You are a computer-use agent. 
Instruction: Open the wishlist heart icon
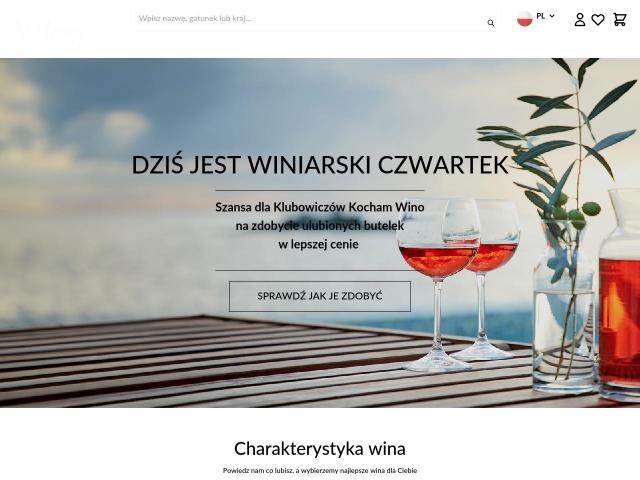[x=598, y=20]
